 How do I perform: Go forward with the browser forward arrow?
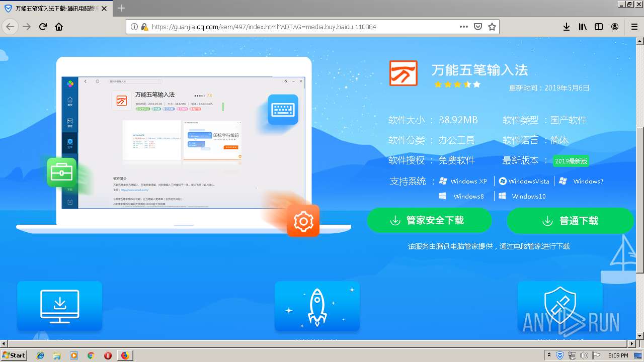tap(27, 27)
